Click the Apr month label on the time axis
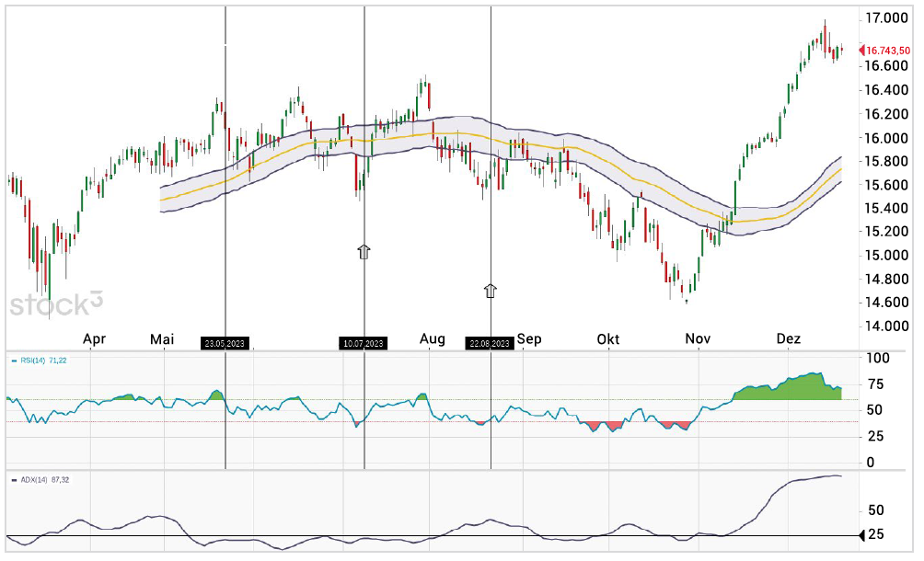 (x=94, y=339)
